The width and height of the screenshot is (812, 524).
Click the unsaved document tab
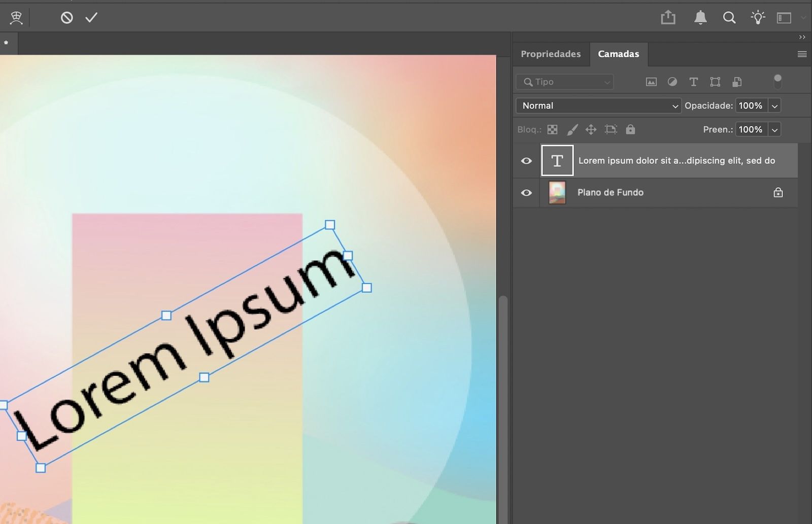(x=9, y=44)
